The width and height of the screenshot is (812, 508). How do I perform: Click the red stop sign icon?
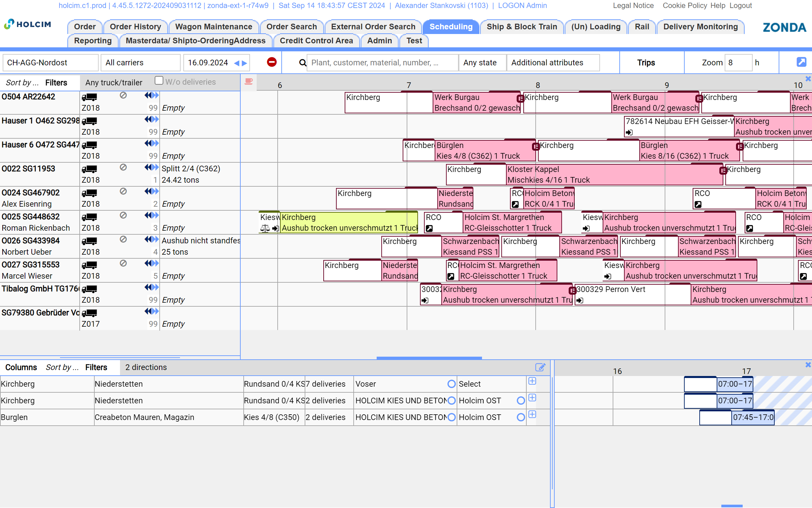point(271,62)
